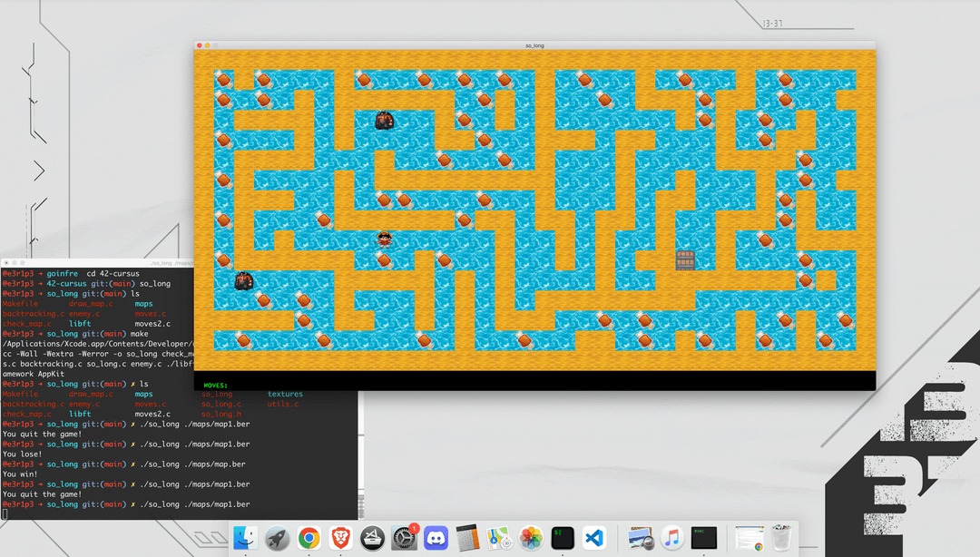Viewport: 980px width, 557px height.
Task: Click 'amework AppKit' line in terminal
Action: pyautogui.click(x=34, y=374)
